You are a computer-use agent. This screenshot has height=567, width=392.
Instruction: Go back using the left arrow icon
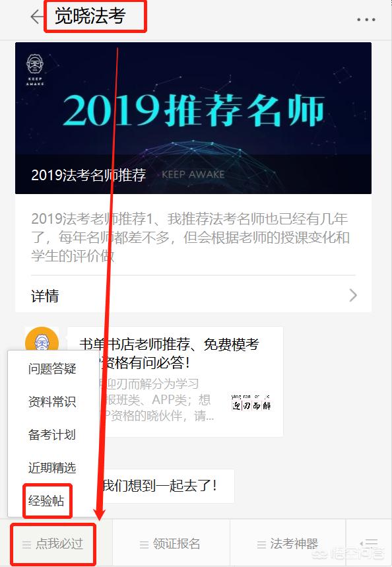pyautogui.click(x=36, y=17)
